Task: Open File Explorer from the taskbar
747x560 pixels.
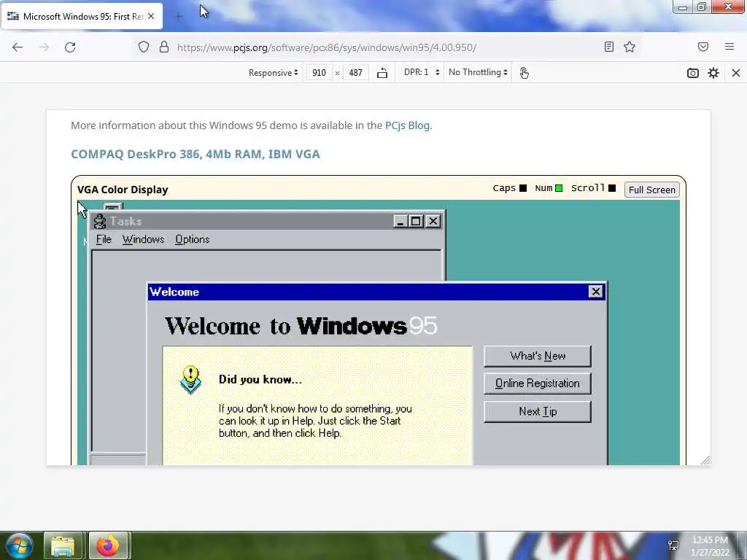Action: click(63, 545)
